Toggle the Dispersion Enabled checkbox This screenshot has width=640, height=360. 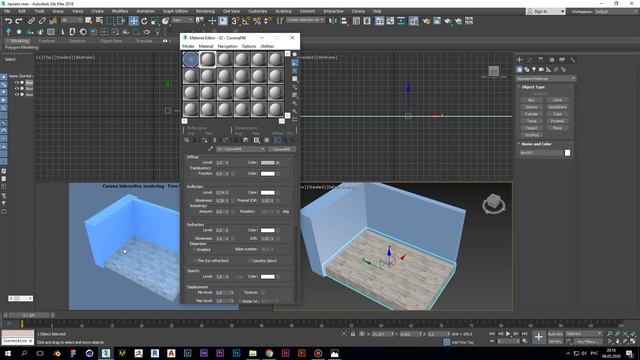pyautogui.click(x=195, y=249)
